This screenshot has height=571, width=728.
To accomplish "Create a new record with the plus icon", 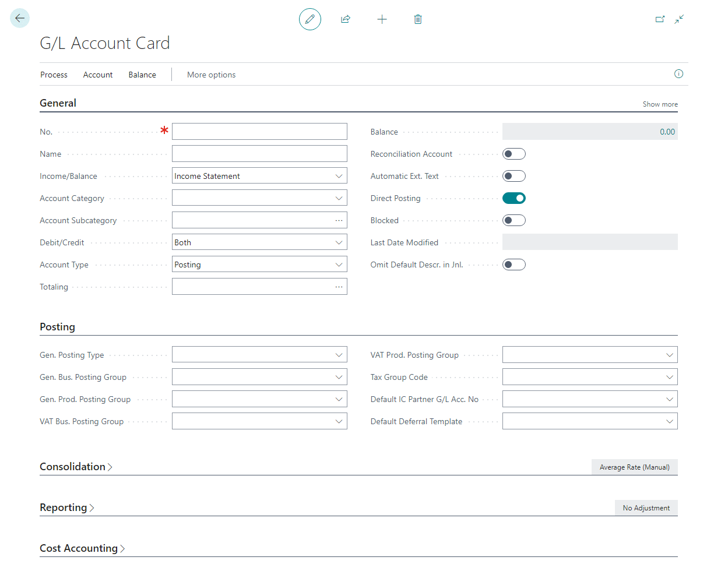I will (382, 19).
